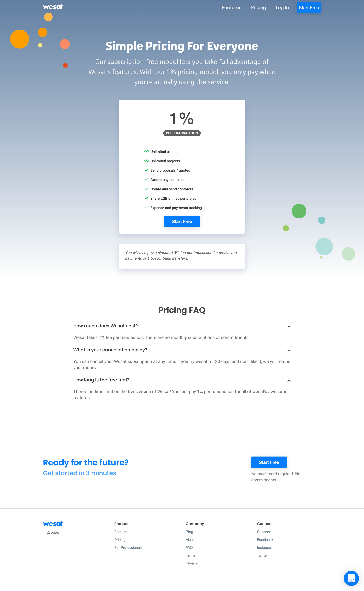Click the checkmark icon next to Expense tracking
364x591 pixels.
pyautogui.click(x=146, y=207)
